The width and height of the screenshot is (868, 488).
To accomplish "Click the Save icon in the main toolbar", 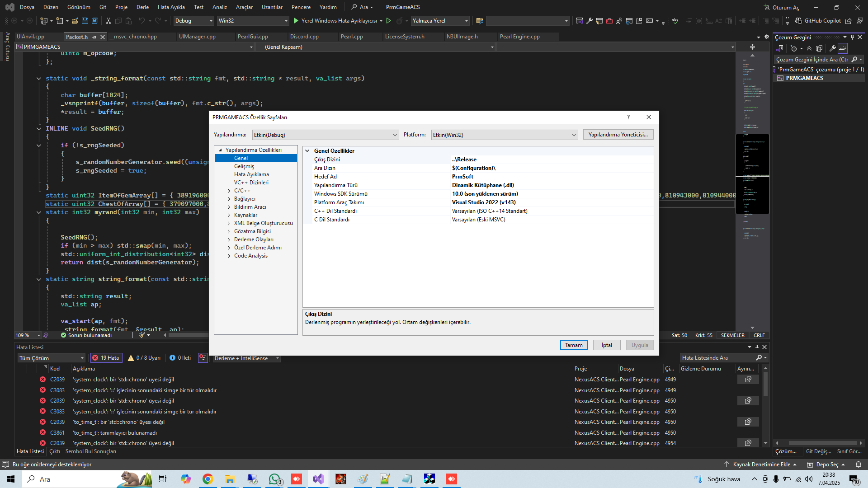I will click(x=85, y=21).
